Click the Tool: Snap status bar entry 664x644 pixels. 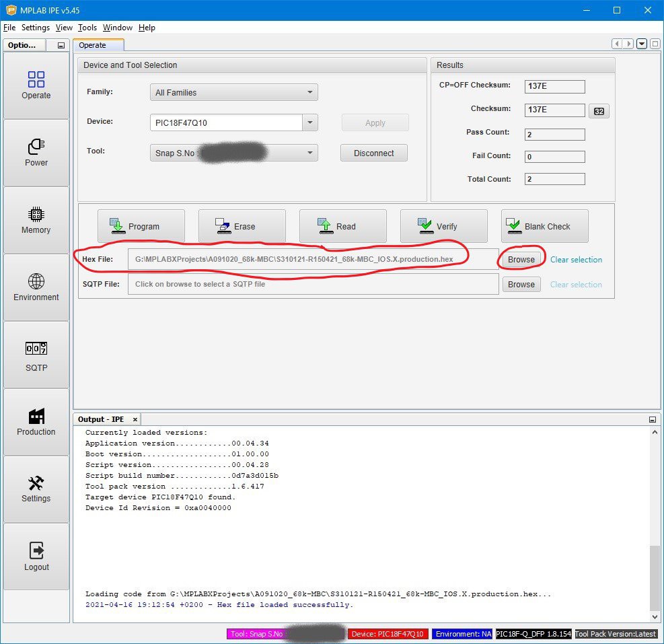click(x=286, y=634)
